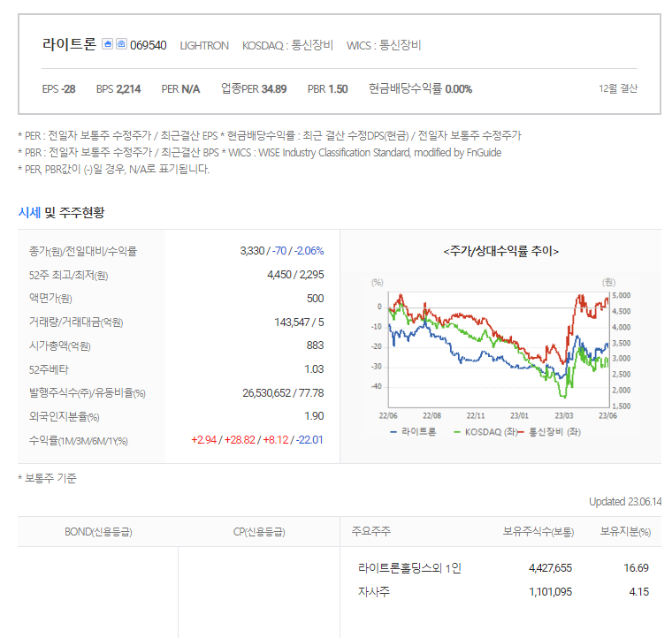Click the KOSDAQ (좌) green legend entry
672x638 pixels.
485,432
